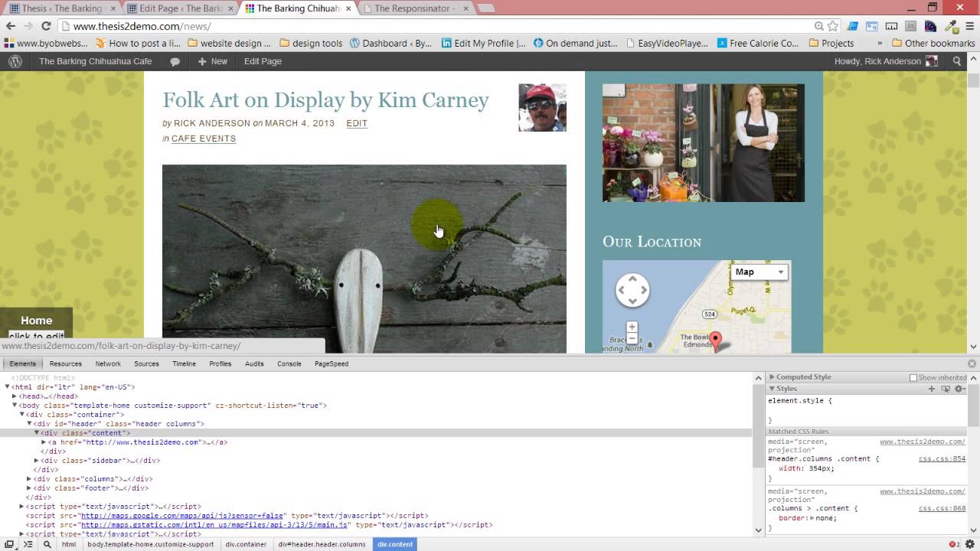Screen dimensions: 980x551
Task: Open the maps.google.com script source link
Action: (182, 516)
